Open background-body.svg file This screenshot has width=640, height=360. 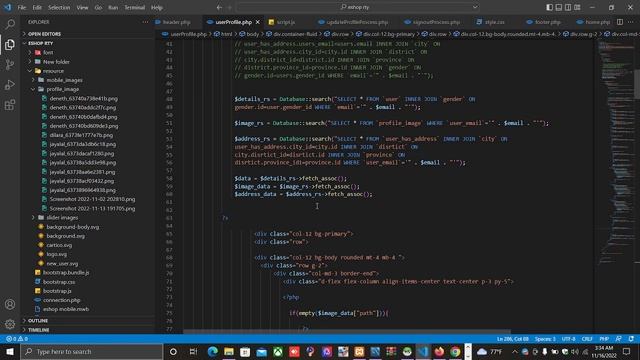coord(73,227)
